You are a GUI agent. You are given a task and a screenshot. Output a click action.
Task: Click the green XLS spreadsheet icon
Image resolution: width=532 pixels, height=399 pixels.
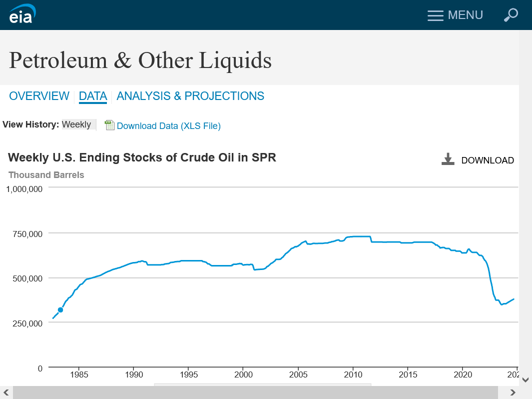[109, 125]
